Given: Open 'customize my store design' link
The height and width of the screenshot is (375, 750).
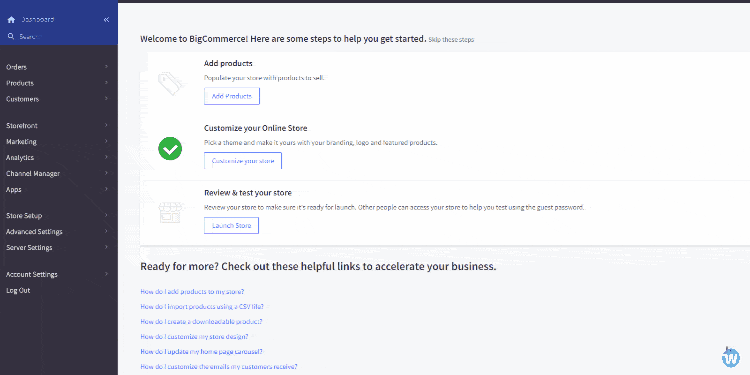Looking at the screenshot, I should [x=194, y=337].
